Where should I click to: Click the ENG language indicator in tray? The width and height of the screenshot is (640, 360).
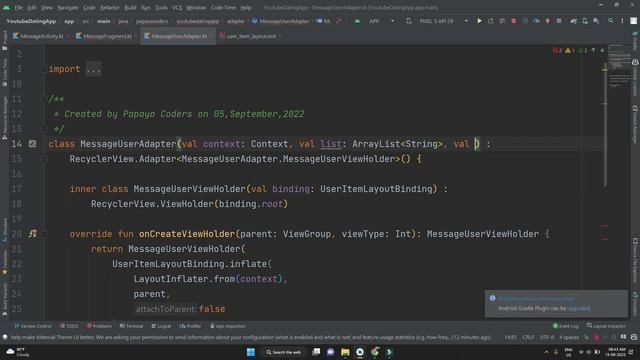pyautogui.click(x=568, y=352)
